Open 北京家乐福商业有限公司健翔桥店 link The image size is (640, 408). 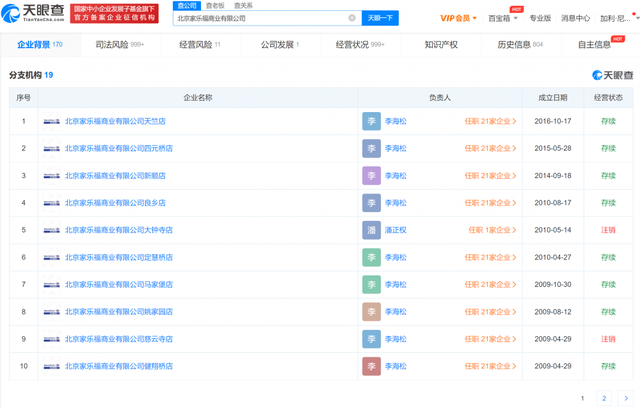(x=119, y=366)
